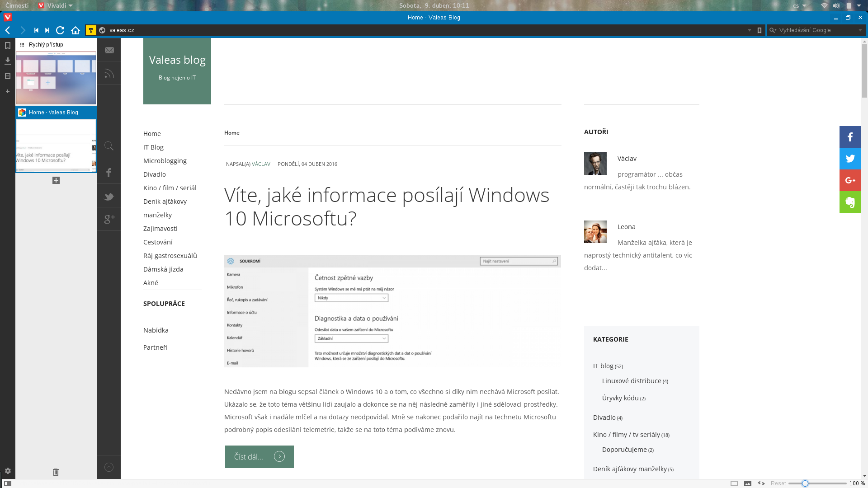Viewport: 868px width, 488px height.
Task: Click the volume icon in top bar
Action: 836,5
